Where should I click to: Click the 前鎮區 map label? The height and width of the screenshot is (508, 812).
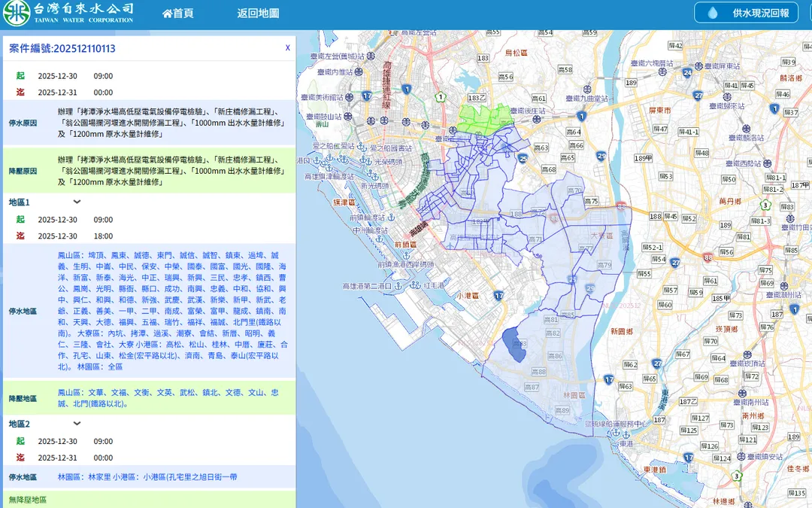click(x=405, y=244)
